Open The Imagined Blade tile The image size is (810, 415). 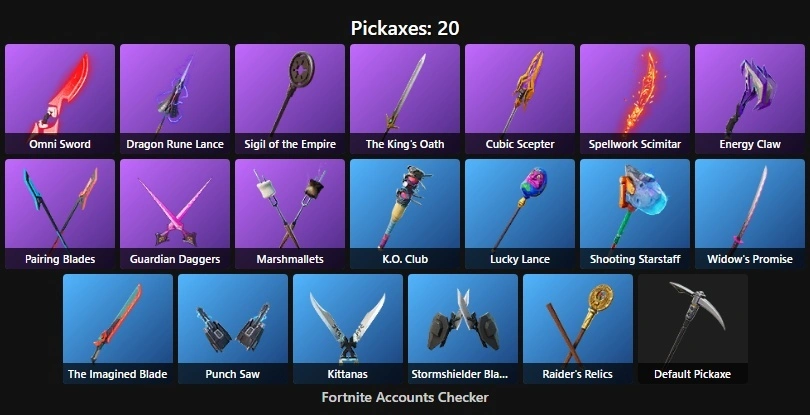(x=118, y=329)
